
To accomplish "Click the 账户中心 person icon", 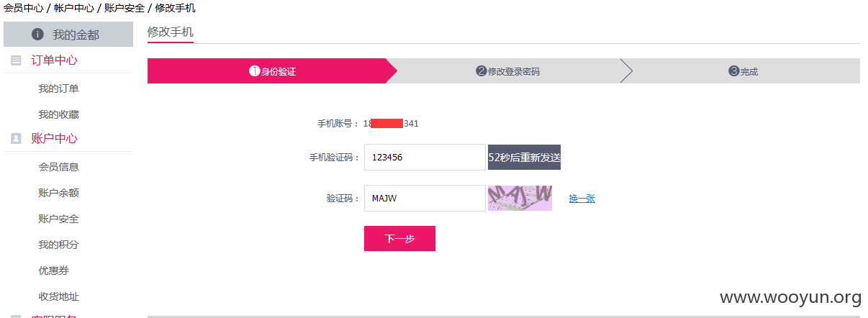I will (16, 139).
